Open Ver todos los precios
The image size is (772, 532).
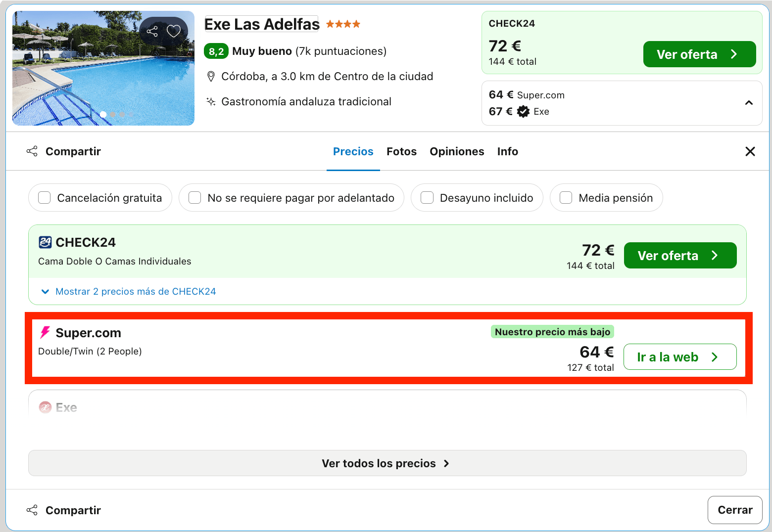click(x=387, y=463)
